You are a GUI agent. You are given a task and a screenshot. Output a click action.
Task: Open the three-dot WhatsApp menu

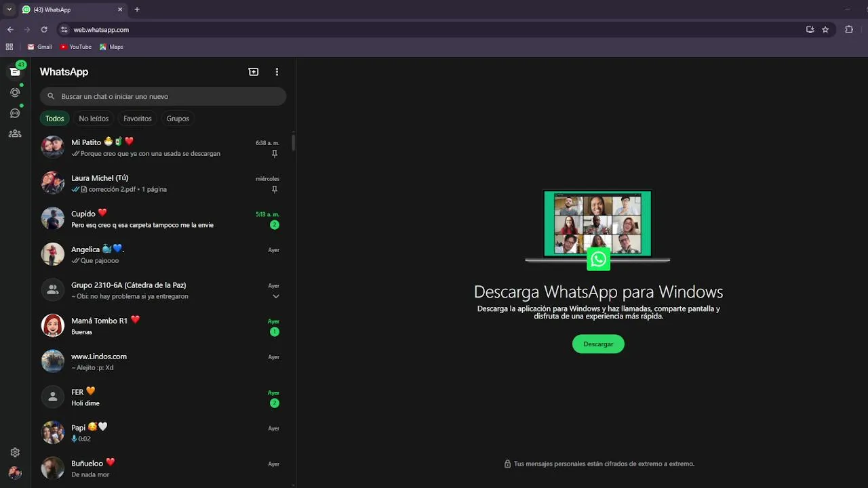pos(277,72)
